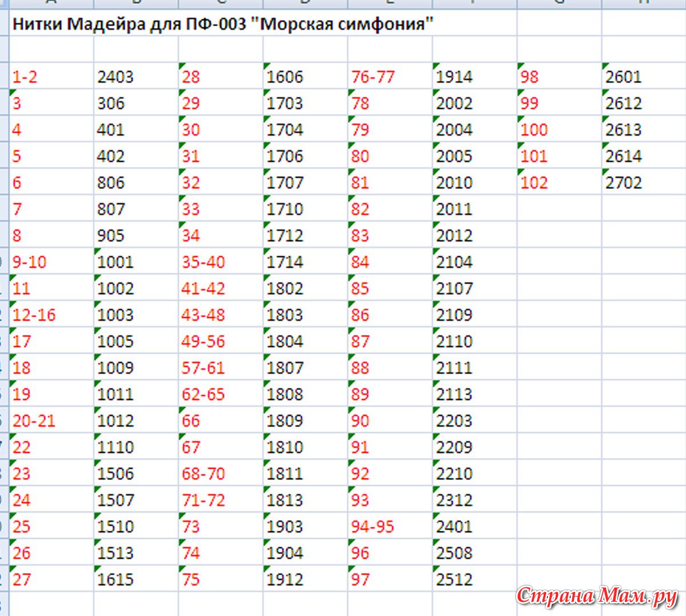Click red cell labeled 71-72
This screenshot has width=686, height=616.
pos(221,499)
